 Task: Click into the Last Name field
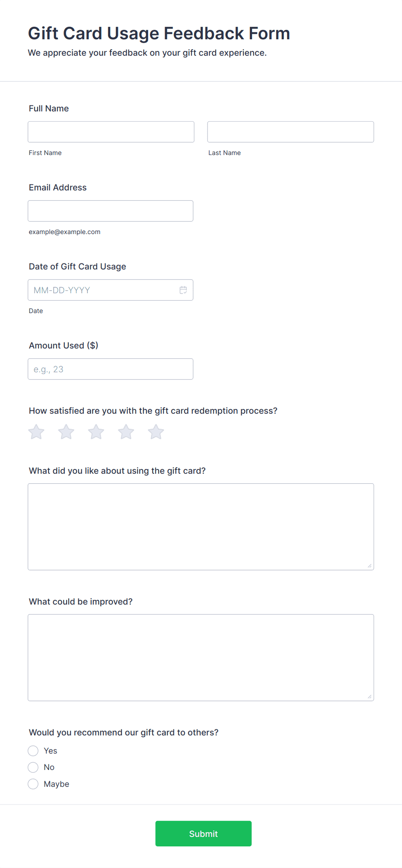(x=290, y=132)
